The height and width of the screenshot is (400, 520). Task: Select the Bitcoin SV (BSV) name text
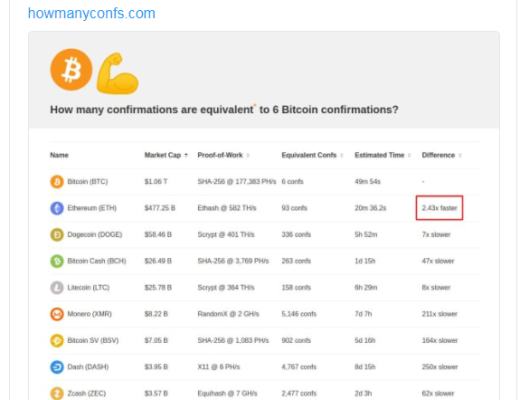(x=93, y=340)
